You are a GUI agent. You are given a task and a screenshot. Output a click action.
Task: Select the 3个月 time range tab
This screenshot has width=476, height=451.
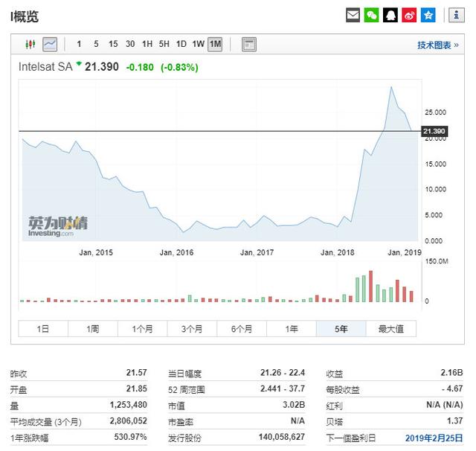click(192, 329)
